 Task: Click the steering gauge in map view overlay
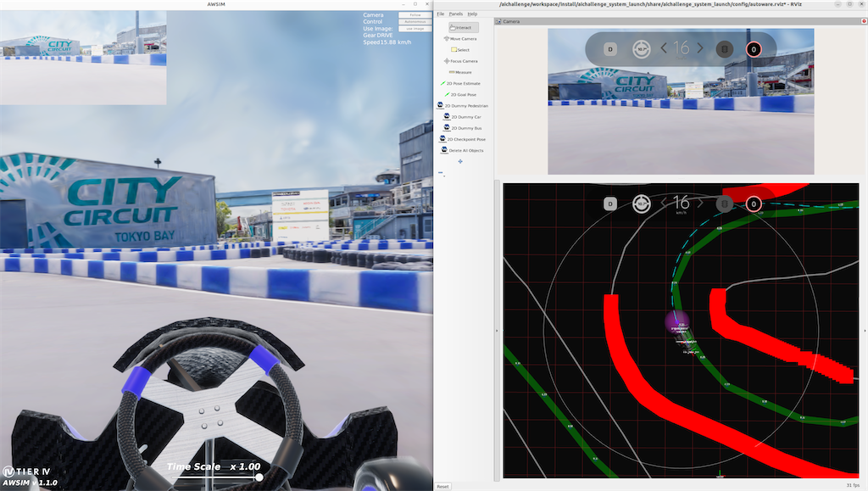click(641, 204)
